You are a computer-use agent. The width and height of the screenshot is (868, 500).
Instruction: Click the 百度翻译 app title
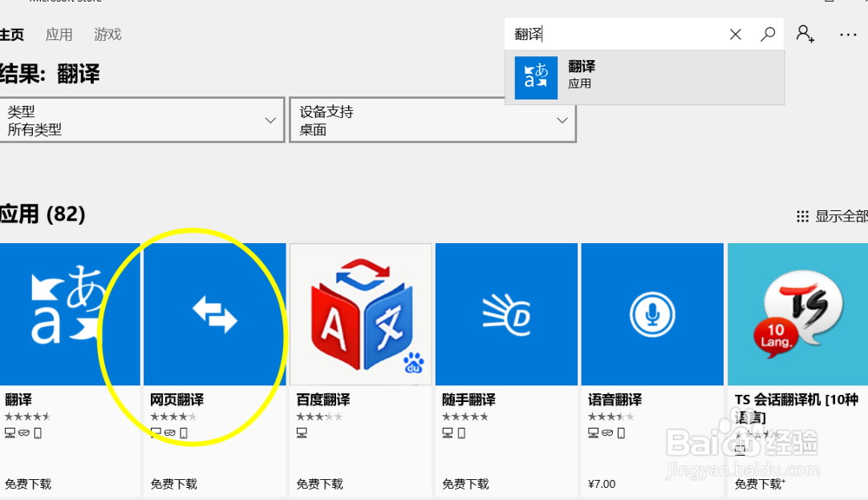pyautogui.click(x=323, y=400)
